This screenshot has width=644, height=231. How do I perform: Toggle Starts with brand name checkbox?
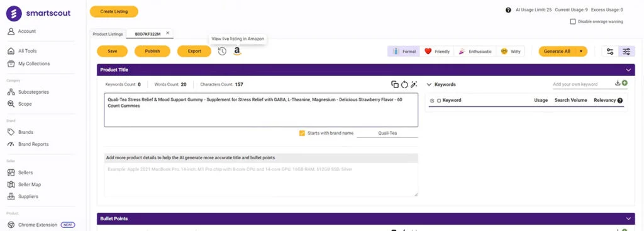click(302, 133)
